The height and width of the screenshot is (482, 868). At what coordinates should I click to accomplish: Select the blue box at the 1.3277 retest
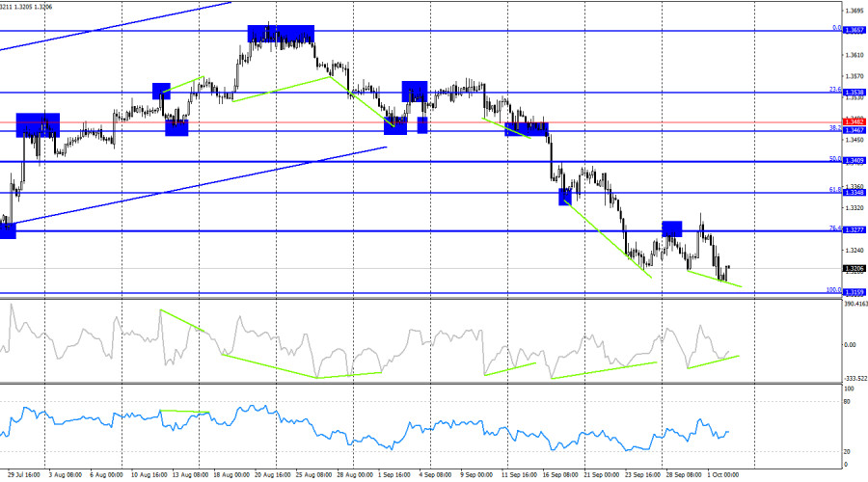click(x=672, y=228)
